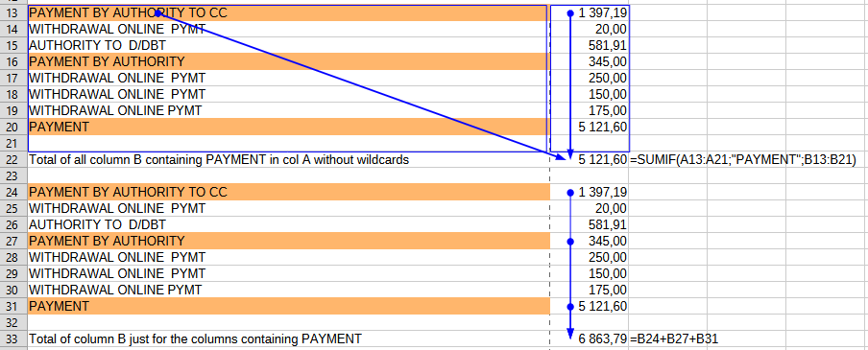This screenshot has width=868, height=350.
Task: Select value 345,00 in row 27
Action: [x=608, y=241]
